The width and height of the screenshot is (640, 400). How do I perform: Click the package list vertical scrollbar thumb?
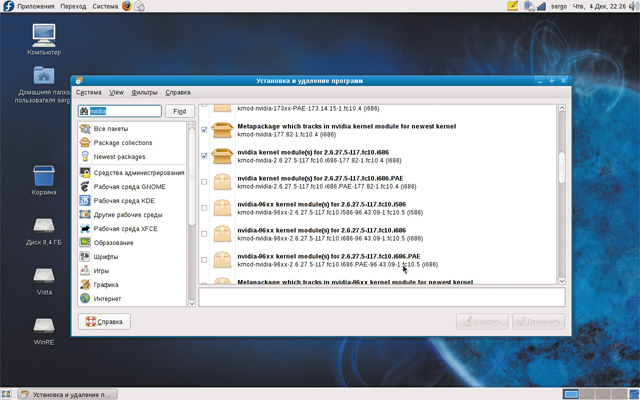562,168
